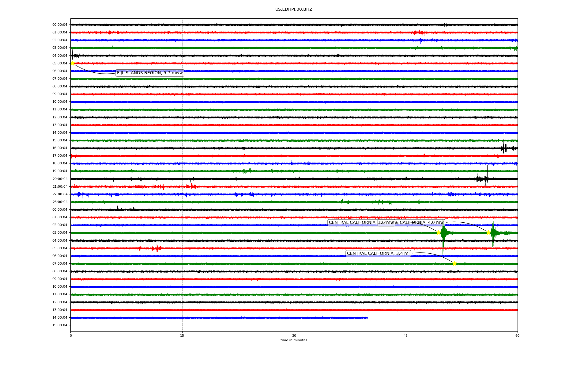Click the Central California 4.0 mw star marker
The height and width of the screenshot is (368, 588).
tap(488, 232)
